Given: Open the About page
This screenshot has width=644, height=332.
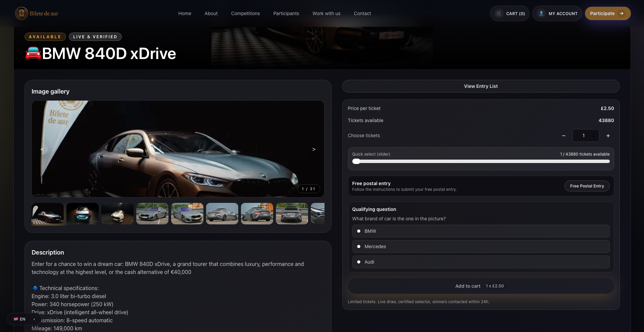Looking at the screenshot, I should tap(211, 13).
